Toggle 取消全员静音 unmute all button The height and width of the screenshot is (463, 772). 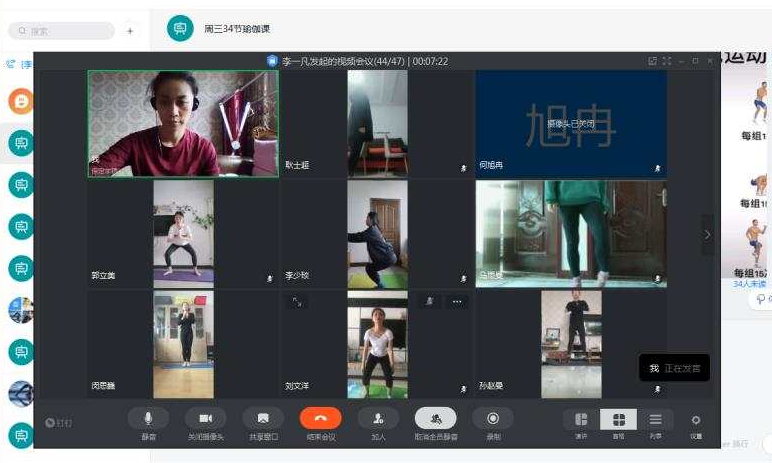pyautogui.click(x=436, y=419)
